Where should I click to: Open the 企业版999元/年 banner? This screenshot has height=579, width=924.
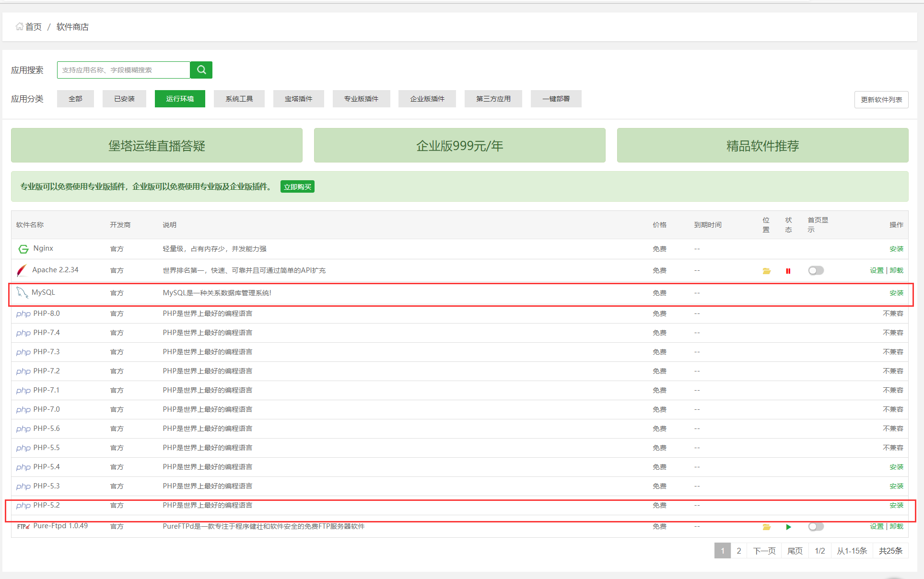(460, 145)
